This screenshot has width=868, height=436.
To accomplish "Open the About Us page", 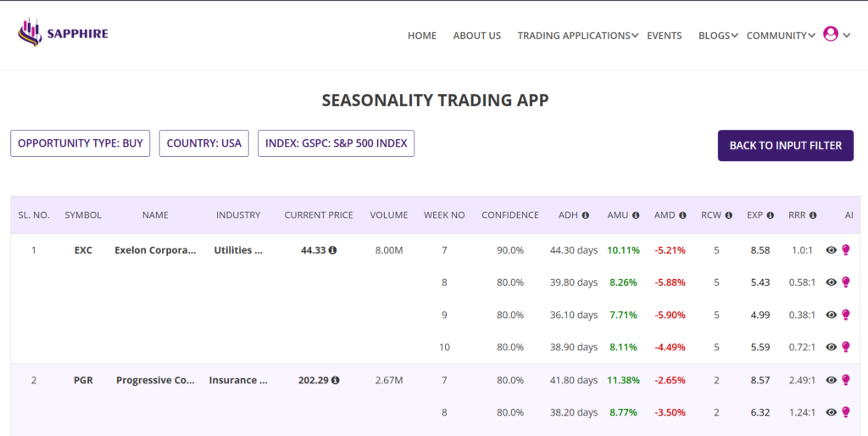I will pos(476,36).
